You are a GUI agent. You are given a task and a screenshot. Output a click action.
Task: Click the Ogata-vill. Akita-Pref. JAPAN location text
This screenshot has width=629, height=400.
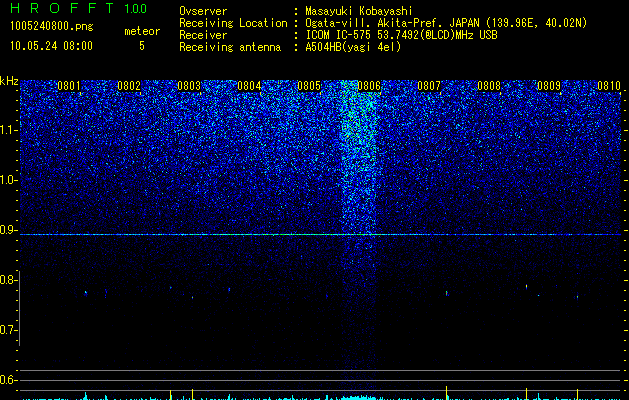click(446, 23)
